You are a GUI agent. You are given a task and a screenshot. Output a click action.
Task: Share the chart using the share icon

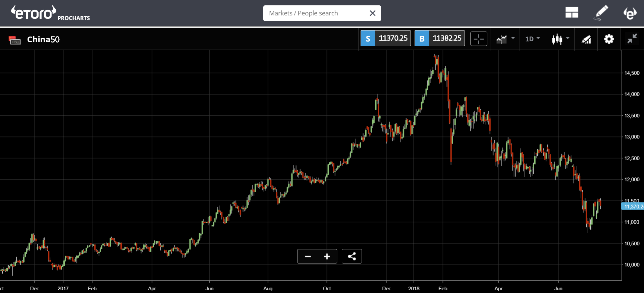click(x=352, y=256)
